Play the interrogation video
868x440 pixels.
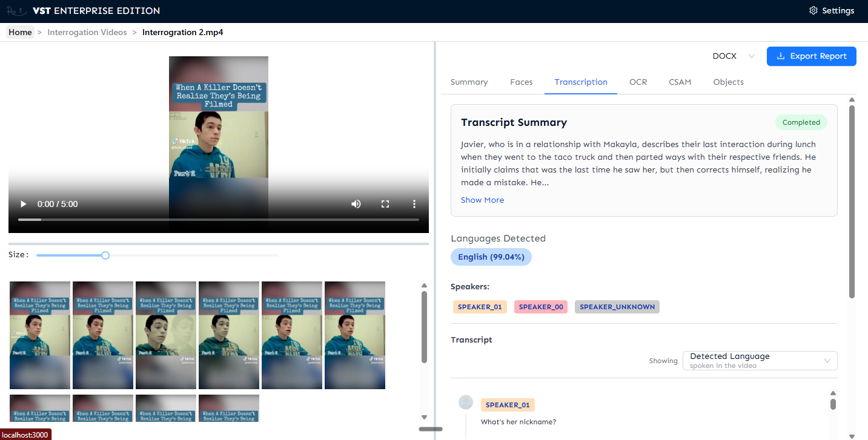pos(24,204)
